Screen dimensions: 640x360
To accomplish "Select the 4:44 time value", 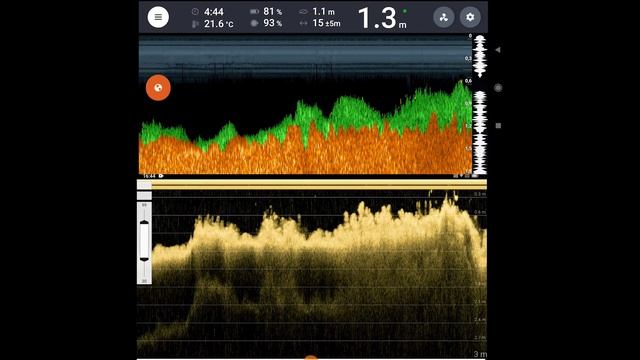I will (214, 12).
